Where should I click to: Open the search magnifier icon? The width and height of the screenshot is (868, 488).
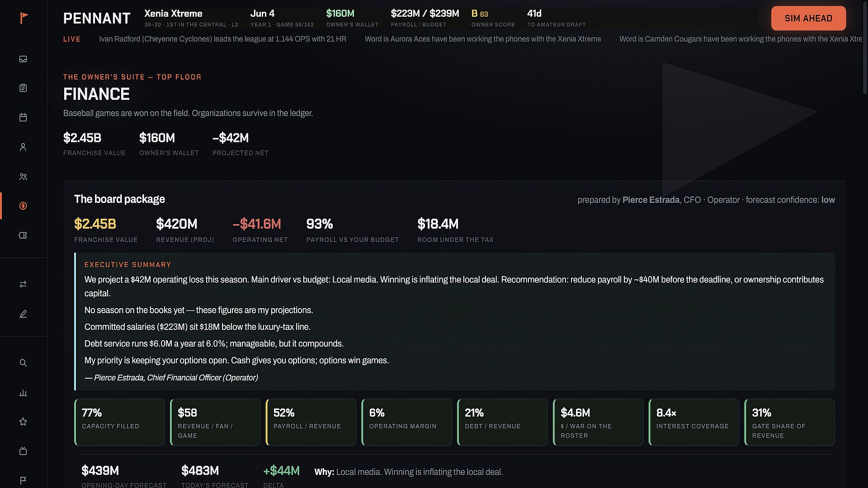pyautogui.click(x=23, y=363)
